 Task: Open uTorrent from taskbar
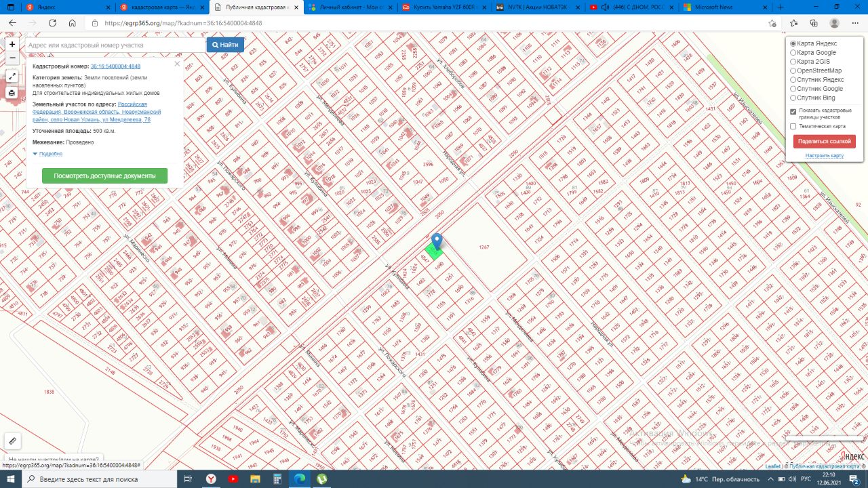click(x=321, y=479)
